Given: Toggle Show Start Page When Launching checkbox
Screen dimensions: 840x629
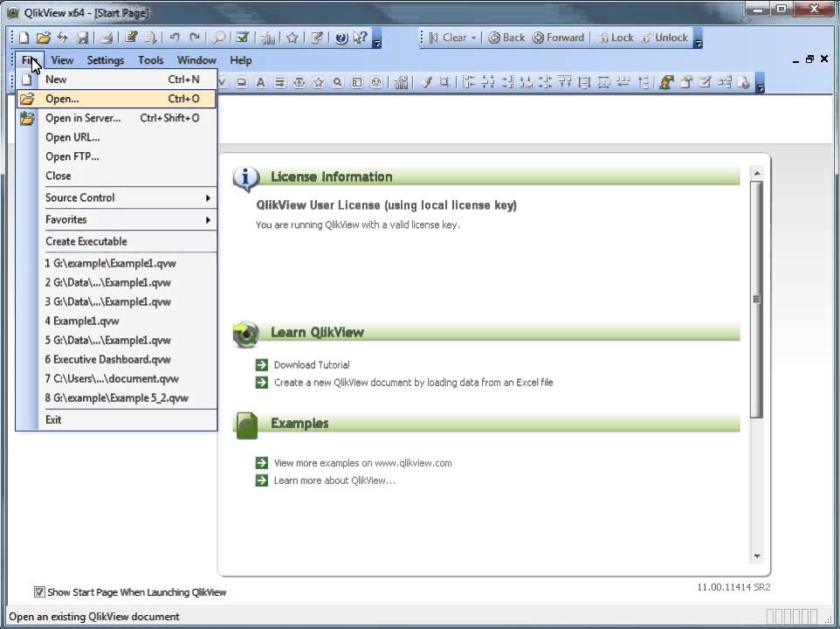Looking at the screenshot, I should pyautogui.click(x=39, y=592).
